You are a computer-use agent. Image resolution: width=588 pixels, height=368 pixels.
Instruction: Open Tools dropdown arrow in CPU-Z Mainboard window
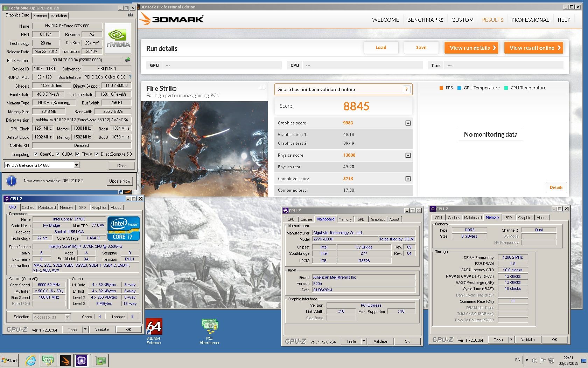(x=364, y=341)
